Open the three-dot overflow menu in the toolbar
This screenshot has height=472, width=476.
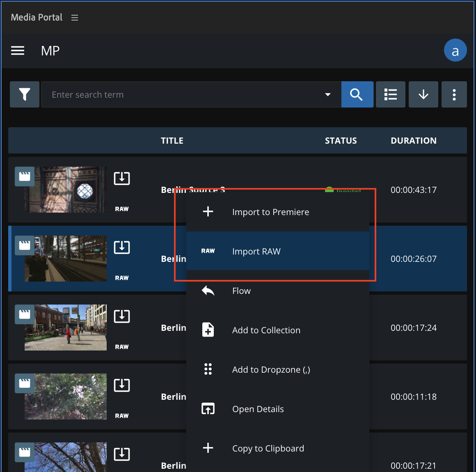click(454, 94)
